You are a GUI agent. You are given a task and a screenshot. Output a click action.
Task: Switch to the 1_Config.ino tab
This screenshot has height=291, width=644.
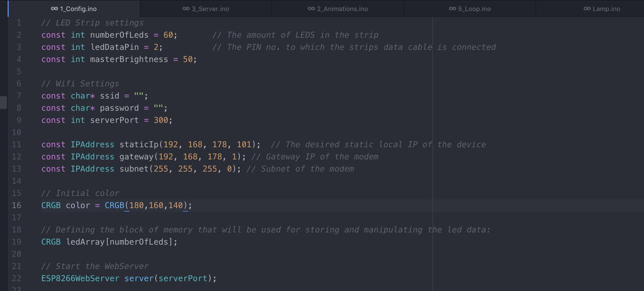(74, 9)
